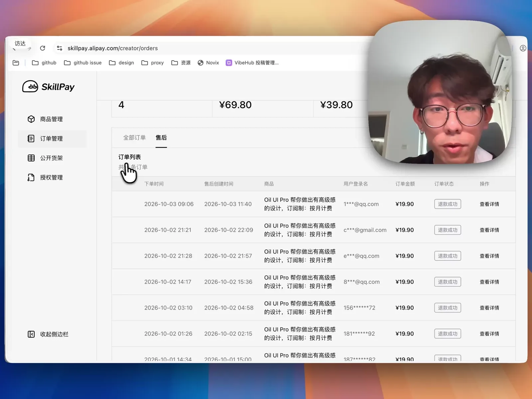532x399 pixels.
Task: Click the webcam video overlay
Action: pos(441,92)
